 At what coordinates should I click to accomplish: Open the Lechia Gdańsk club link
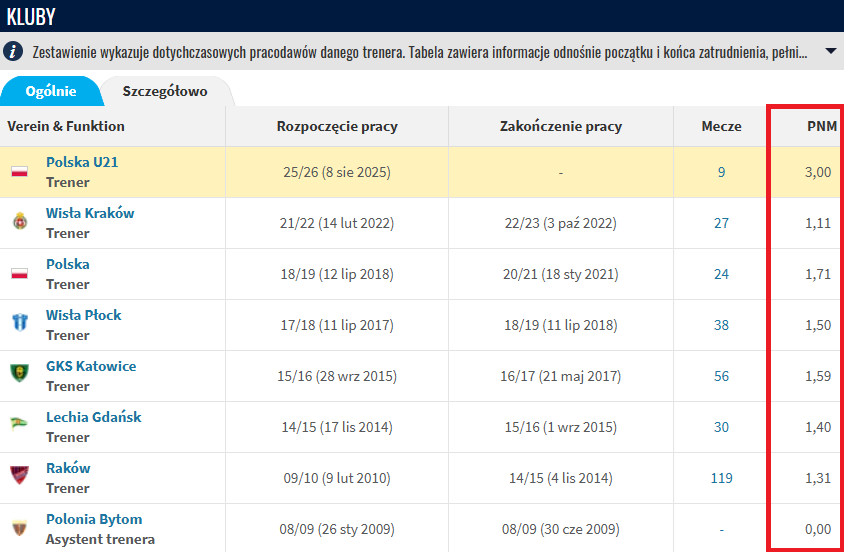(x=94, y=417)
